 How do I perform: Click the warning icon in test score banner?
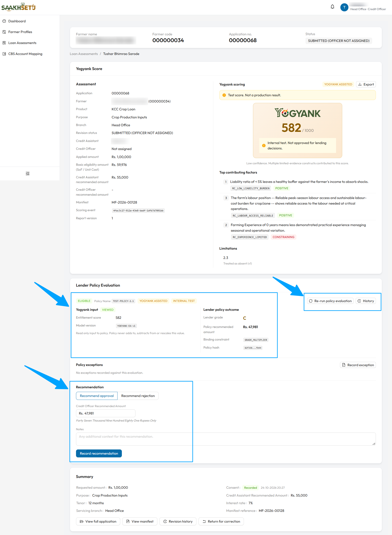coord(224,95)
